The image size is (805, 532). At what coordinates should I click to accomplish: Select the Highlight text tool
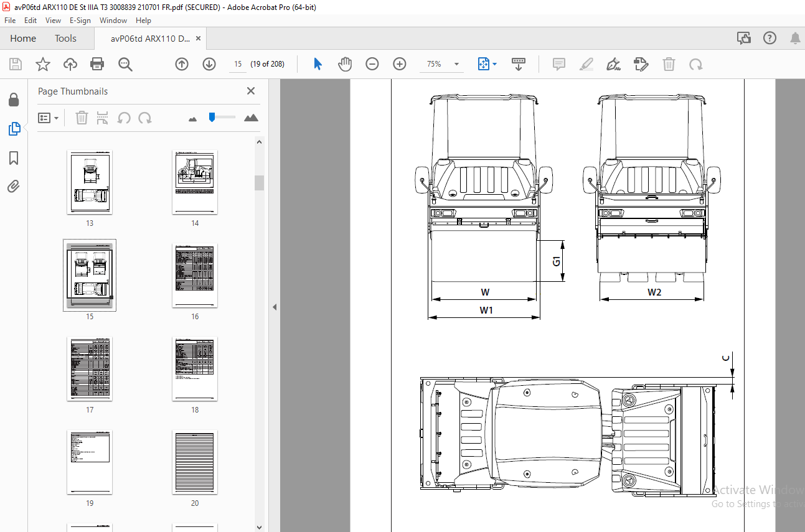click(x=586, y=64)
